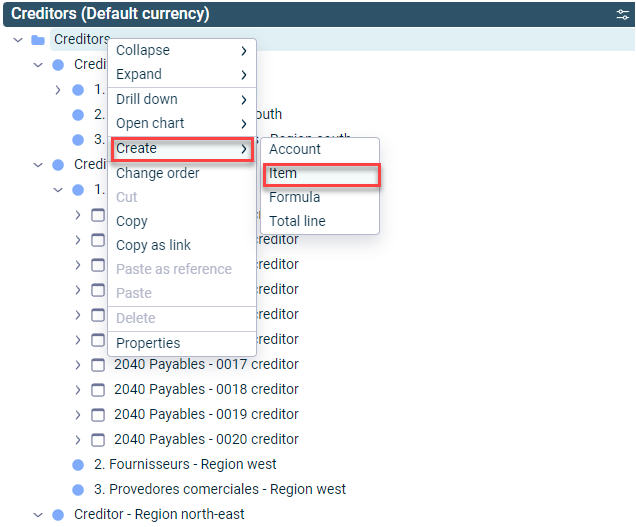636x527 pixels.
Task: Select Account in Create submenu
Action: [x=320, y=149]
